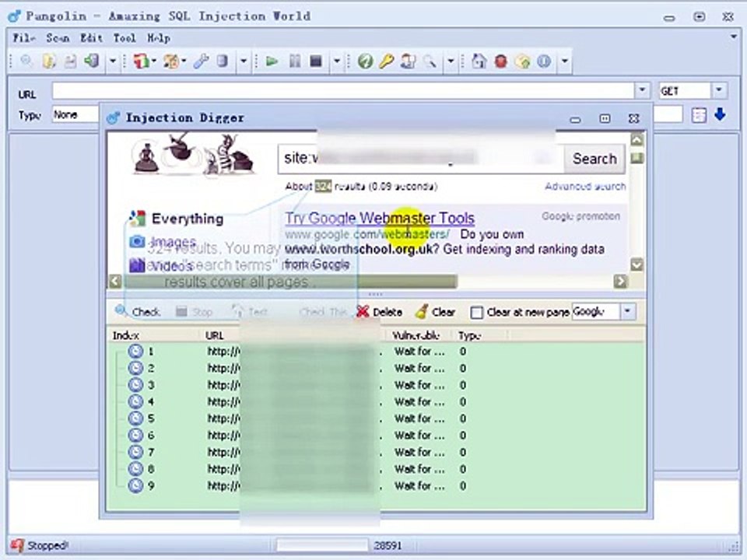Viewport: 747px width, 560px height.
Task: Click the blue download arrow near URL bar
Action: pyautogui.click(x=720, y=114)
